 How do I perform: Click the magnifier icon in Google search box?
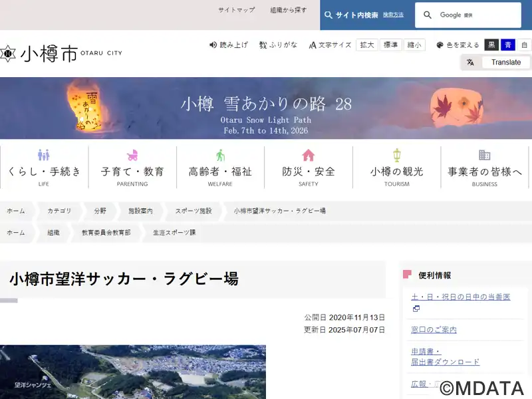(x=428, y=15)
